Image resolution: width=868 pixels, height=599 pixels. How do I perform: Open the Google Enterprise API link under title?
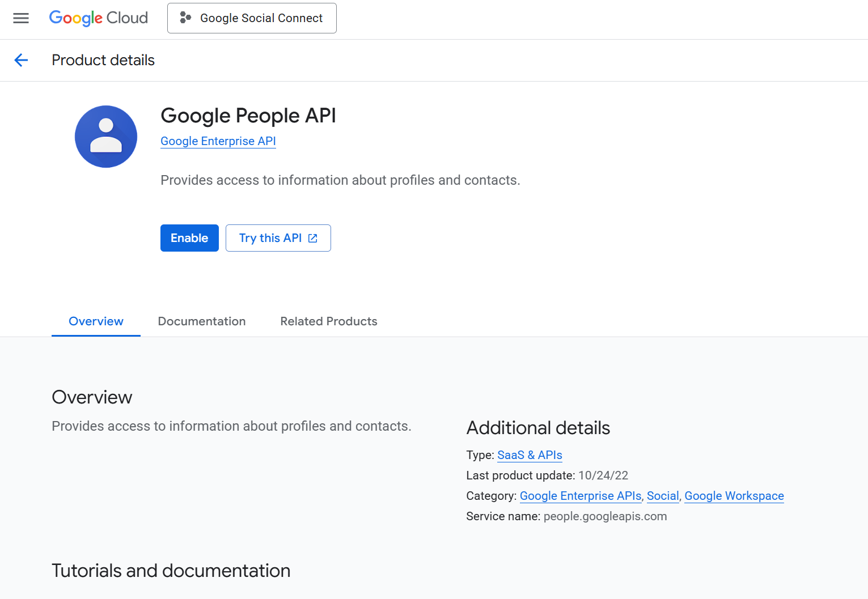point(218,141)
